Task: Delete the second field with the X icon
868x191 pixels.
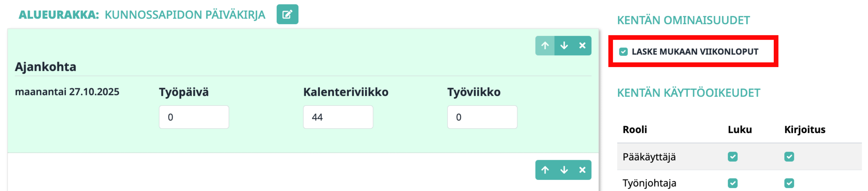Action: tap(582, 170)
